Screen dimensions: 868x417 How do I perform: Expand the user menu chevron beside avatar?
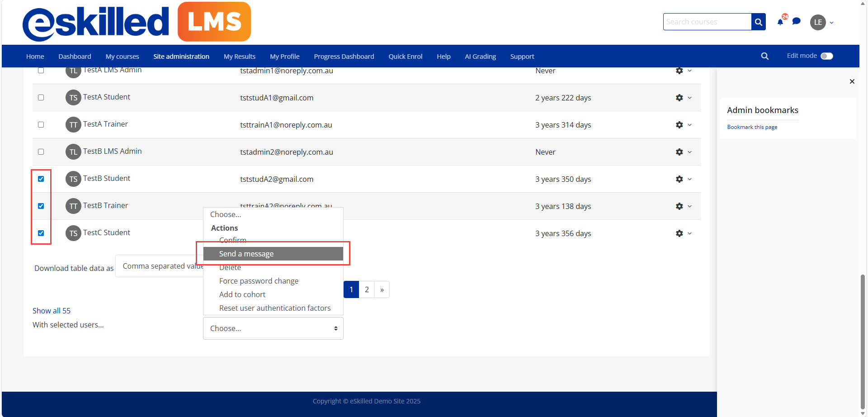[831, 23]
